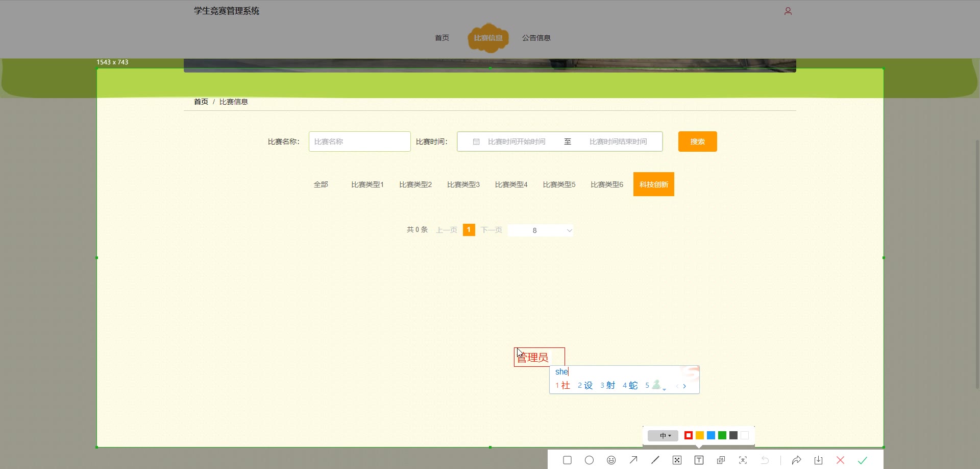
Task: Pick the blue color swatch
Action: coord(711,435)
